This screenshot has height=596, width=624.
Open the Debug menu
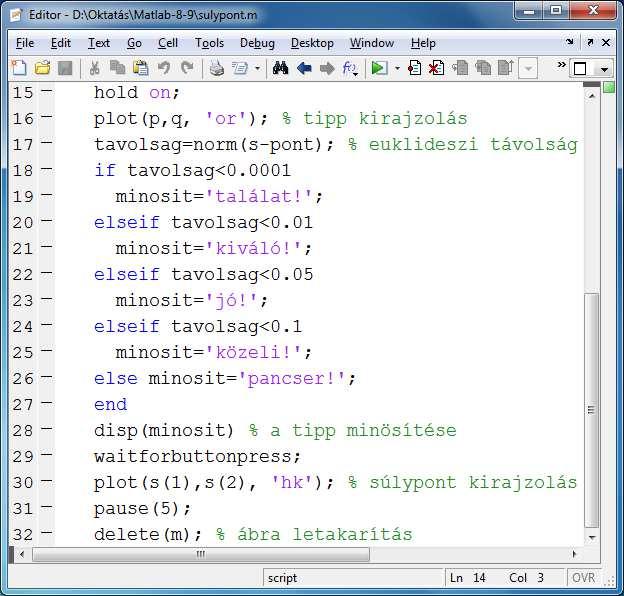(257, 43)
